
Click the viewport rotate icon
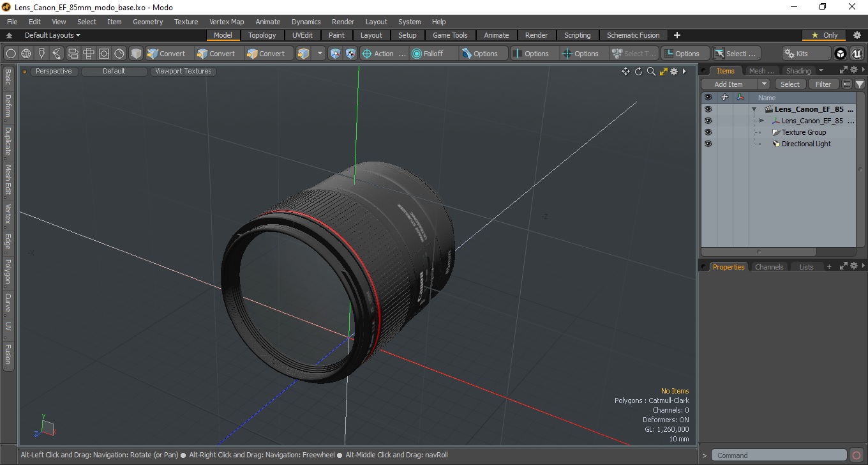(638, 72)
